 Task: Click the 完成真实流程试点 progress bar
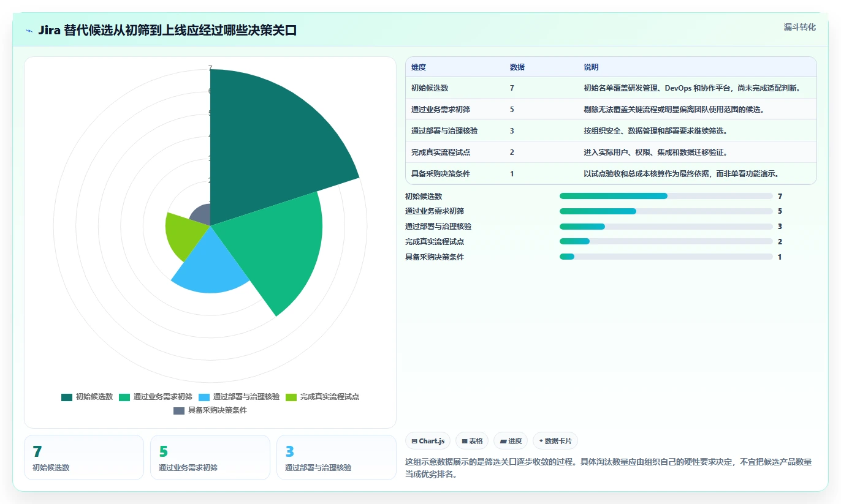tap(666, 242)
